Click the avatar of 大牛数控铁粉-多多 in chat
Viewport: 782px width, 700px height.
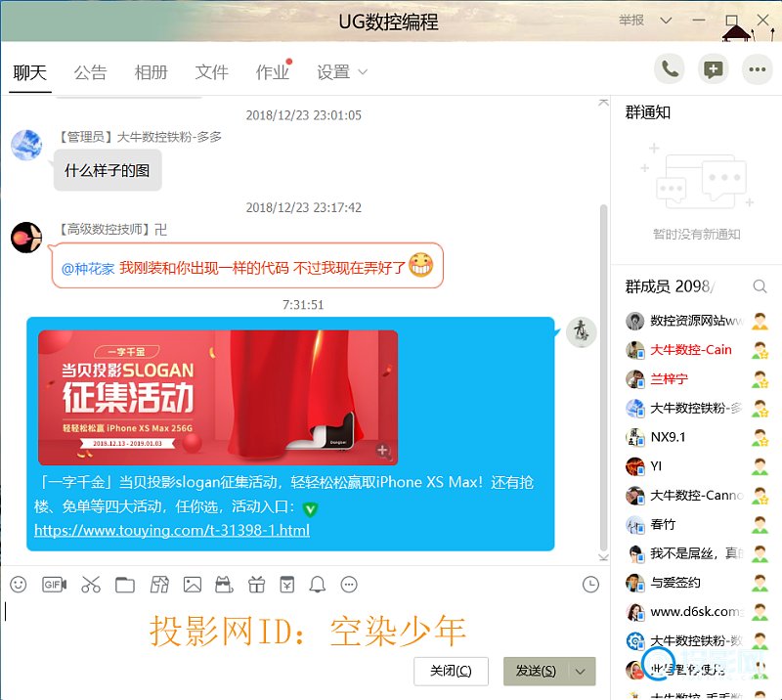click(x=26, y=146)
